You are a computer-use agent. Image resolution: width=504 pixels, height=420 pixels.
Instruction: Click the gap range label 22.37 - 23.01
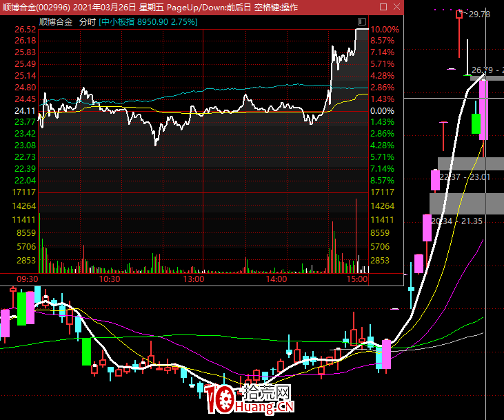pyautogui.click(x=465, y=177)
